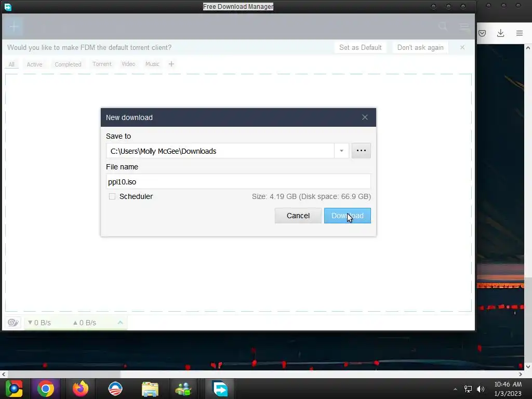Open Google Chrome from taskbar
Image resolution: width=532 pixels, height=399 pixels.
pyautogui.click(x=46, y=389)
